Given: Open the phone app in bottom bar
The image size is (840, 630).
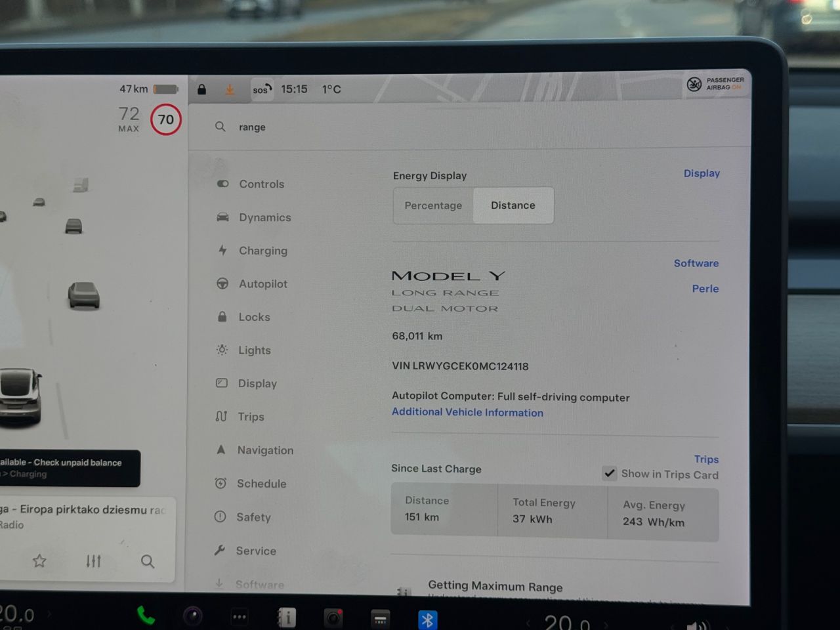Looking at the screenshot, I should pos(146,616).
